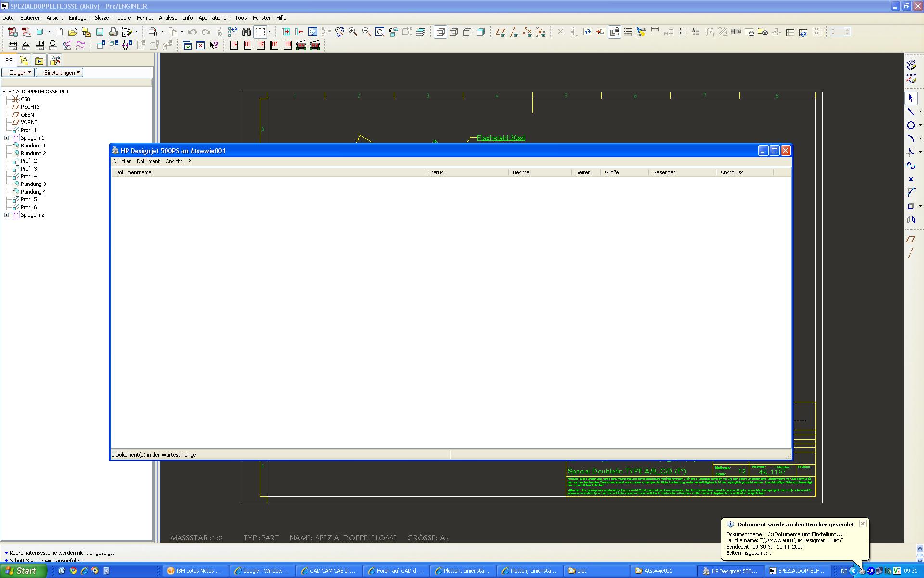Click the Start button
This screenshot has width=924, height=578.
[x=23, y=571]
